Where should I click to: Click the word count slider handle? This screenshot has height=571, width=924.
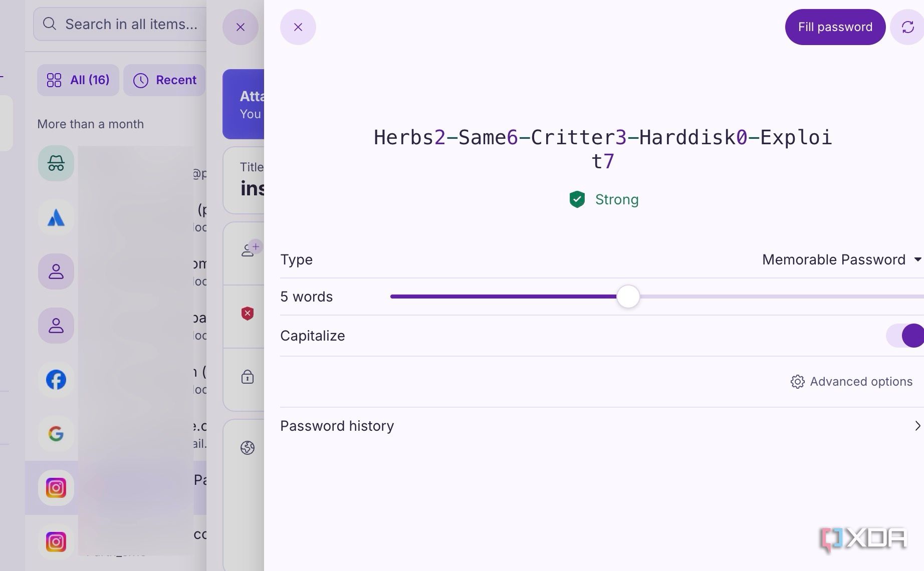point(628,297)
